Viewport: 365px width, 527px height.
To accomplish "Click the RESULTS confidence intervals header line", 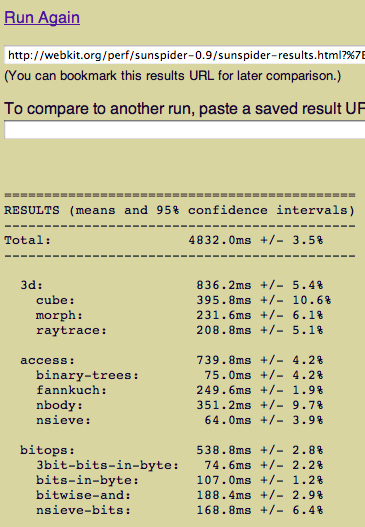I will click(x=179, y=210).
